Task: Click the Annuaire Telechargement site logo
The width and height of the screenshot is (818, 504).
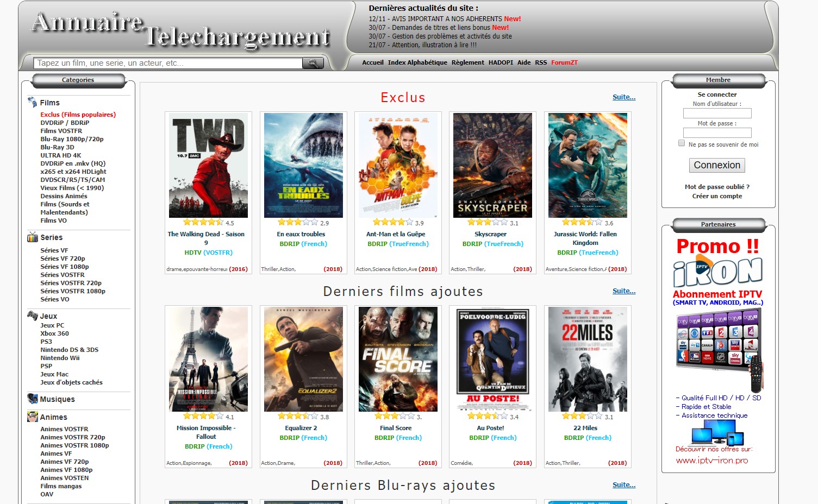Action: tap(180, 29)
